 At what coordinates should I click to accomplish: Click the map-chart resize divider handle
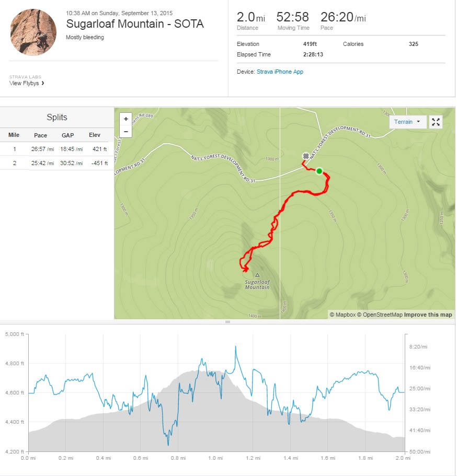click(x=227, y=322)
